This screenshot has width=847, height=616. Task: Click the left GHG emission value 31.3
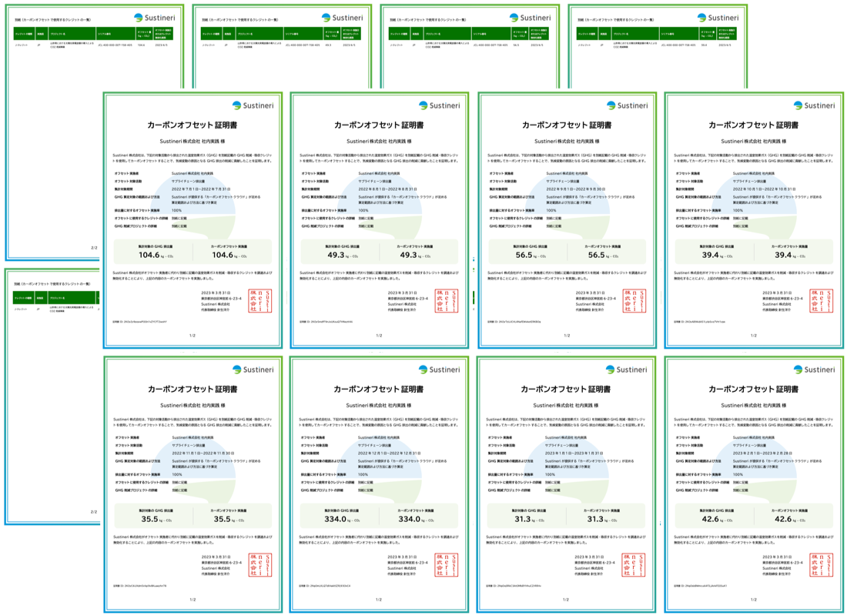(522, 519)
